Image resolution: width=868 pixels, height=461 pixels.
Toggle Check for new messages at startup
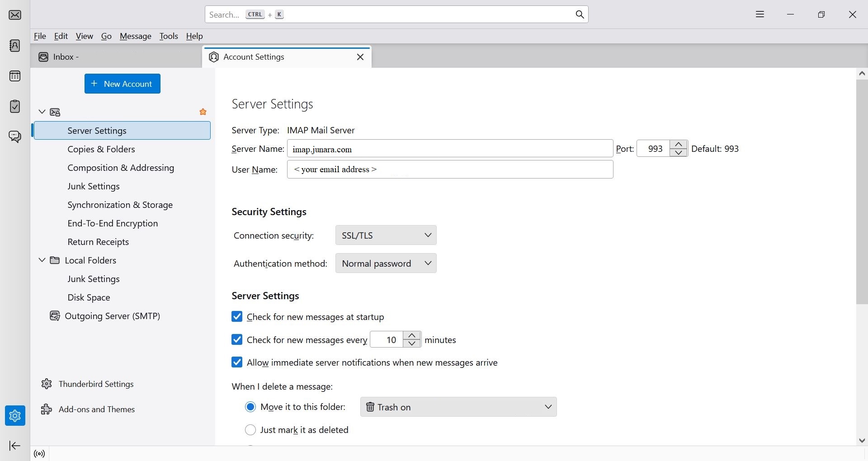click(237, 317)
